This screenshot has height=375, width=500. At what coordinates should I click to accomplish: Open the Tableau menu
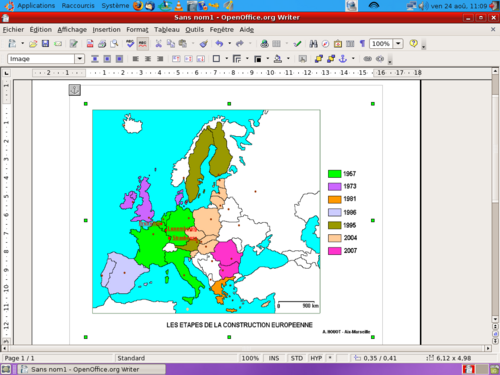click(167, 30)
